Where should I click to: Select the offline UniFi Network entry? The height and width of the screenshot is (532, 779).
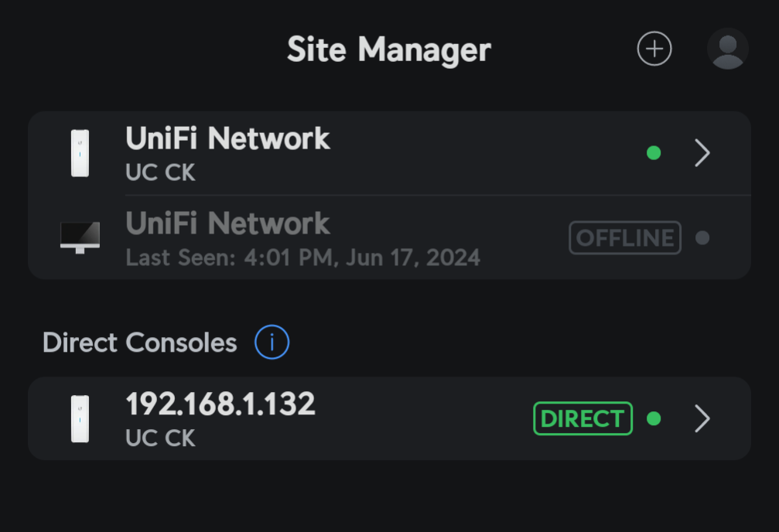coord(390,237)
